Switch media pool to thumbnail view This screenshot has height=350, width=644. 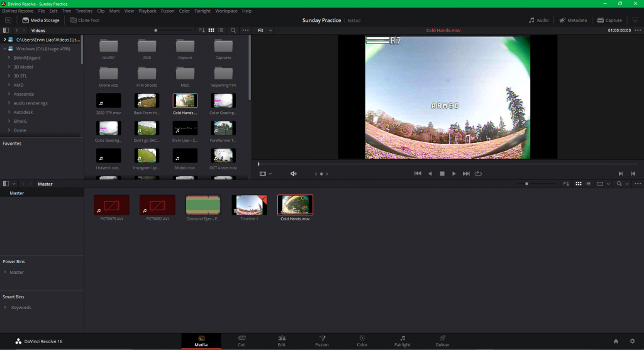[x=579, y=184]
